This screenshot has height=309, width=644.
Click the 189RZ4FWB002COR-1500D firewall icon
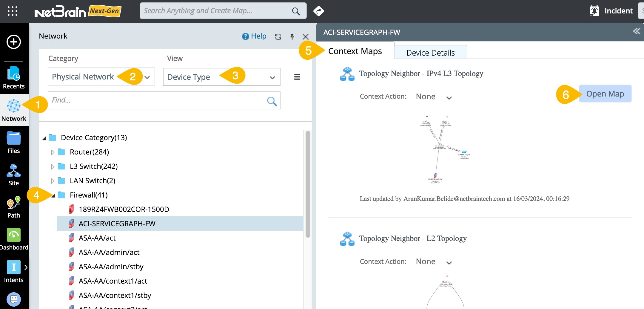coord(71,209)
